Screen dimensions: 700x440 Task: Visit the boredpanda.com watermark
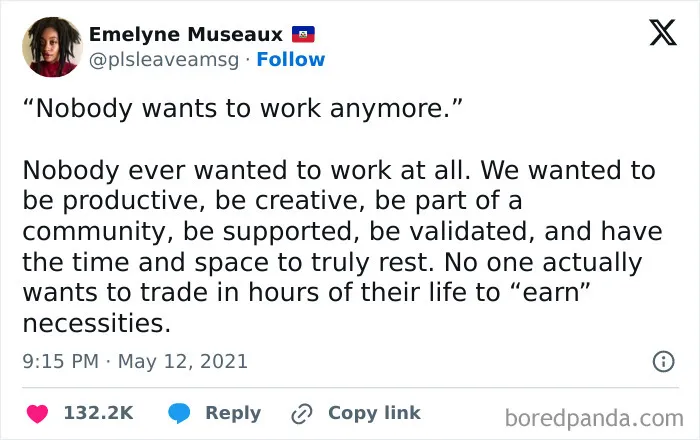[x=594, y=419]
